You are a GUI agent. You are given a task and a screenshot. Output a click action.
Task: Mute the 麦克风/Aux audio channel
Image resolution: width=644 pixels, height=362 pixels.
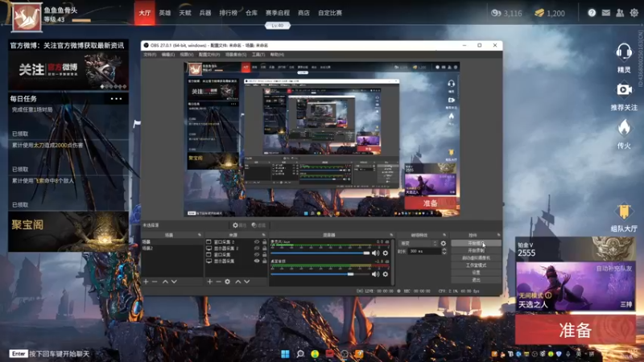pos(375,253)
